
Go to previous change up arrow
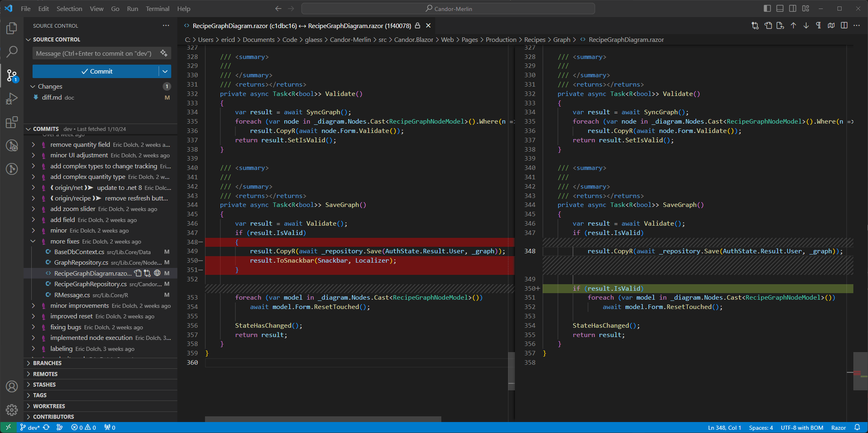point(793,26)
